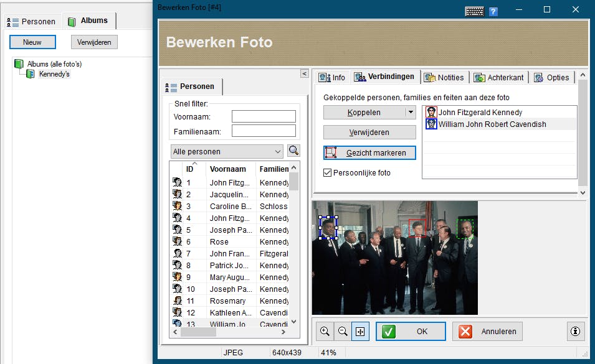Sort the persons list by ID column
Image resolution: width=595 pixels, height=364 pixels.
pyautogui.click(x=190, y=169)
